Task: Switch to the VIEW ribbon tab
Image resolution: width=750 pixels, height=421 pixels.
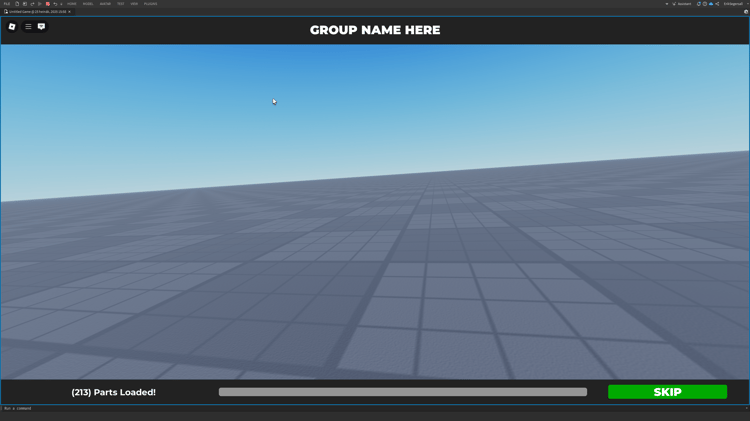Action: [134, 4]
